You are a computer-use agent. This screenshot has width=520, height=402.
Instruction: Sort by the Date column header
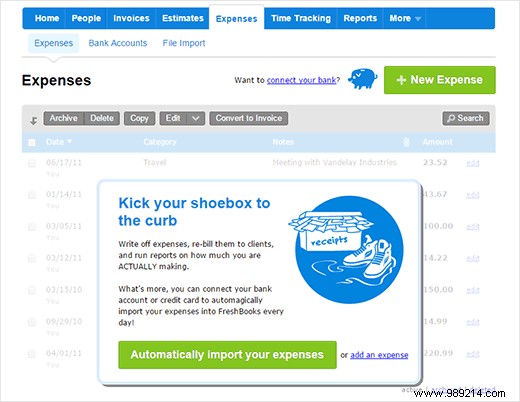[x=59, y=142]
